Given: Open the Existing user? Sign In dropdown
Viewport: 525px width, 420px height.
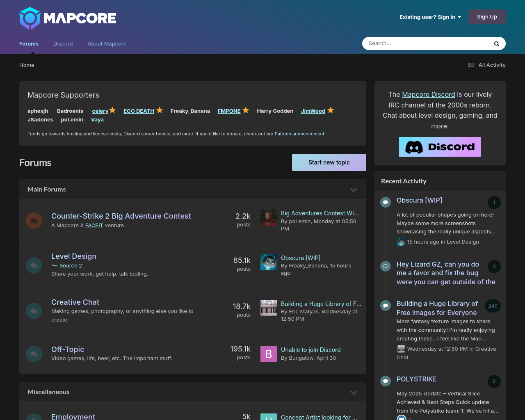Looking at the screenshot, I should click(x=430, y=17).
